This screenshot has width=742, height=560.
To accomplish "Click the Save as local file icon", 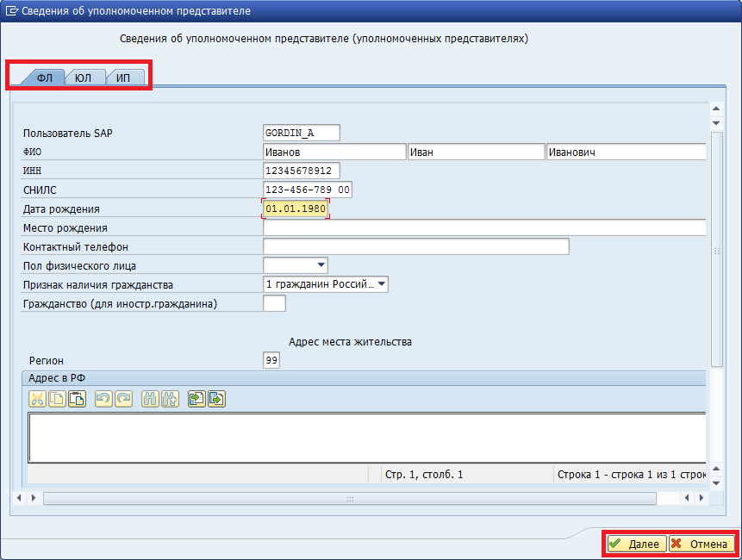I will point(215,398).
